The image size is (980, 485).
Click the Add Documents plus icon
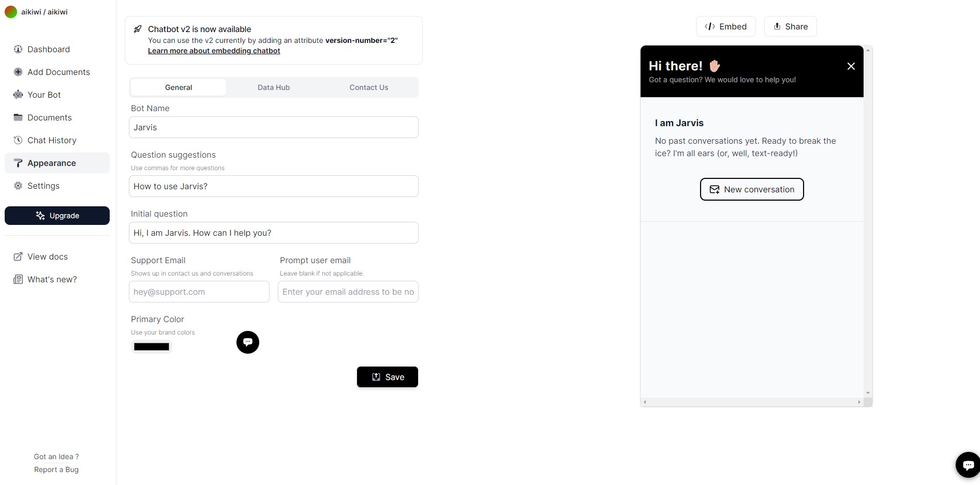18,72
